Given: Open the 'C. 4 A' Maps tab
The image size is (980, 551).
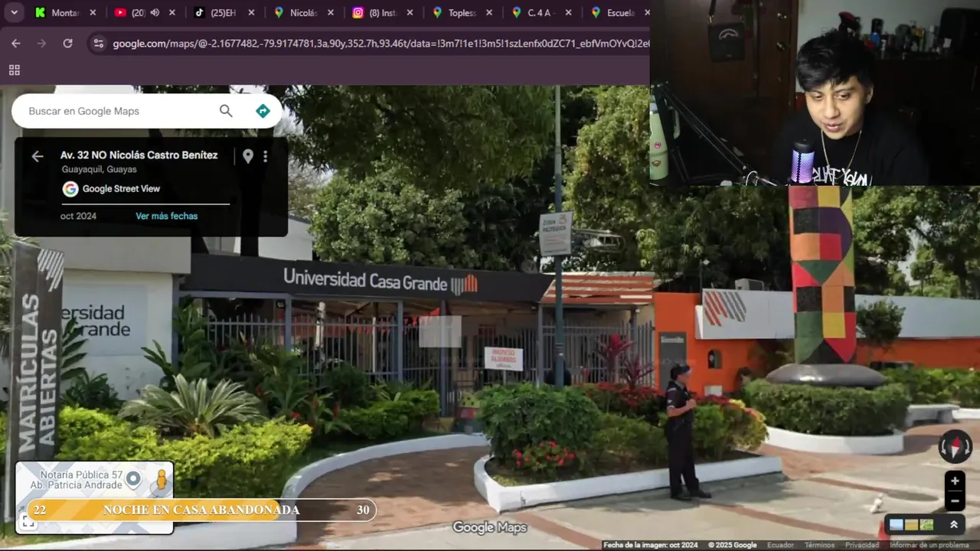Looking at the screenshot, I should point(541,12).
